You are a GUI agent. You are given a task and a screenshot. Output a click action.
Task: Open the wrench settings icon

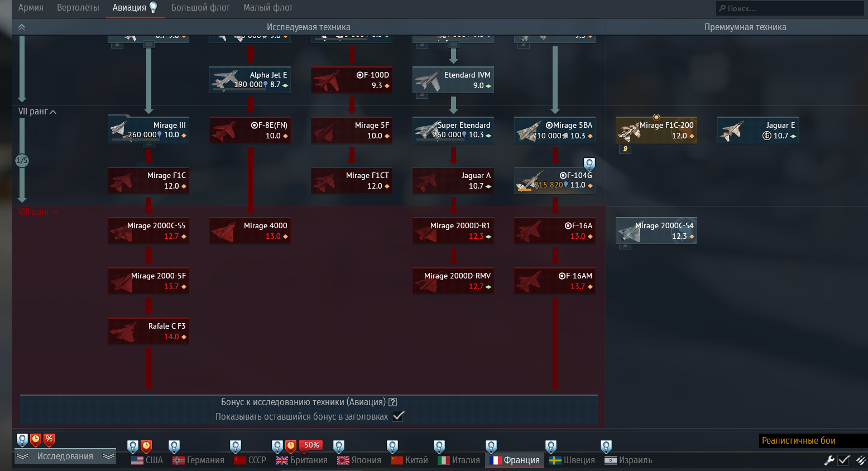[829, 460]
